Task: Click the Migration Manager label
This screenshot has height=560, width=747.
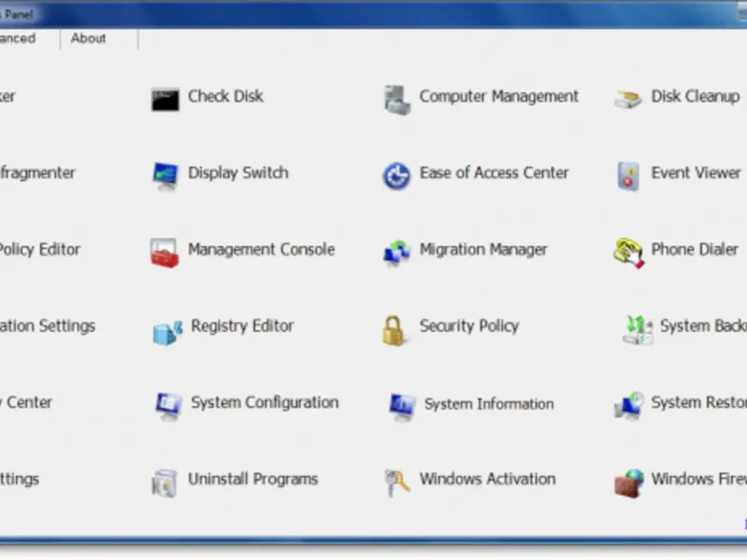Action: [x=484, y=250]
